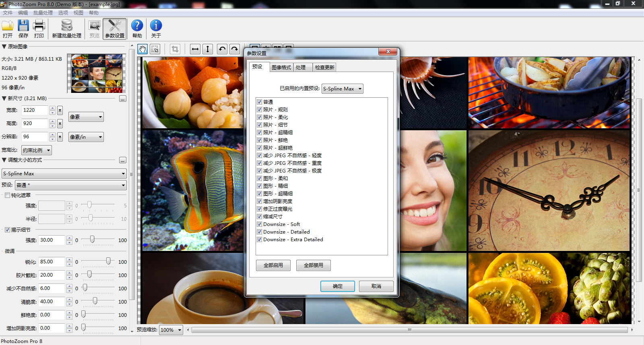The image size is (644, 345).
Task: Open the 批量处理 menu
Action: pyautogui.click(x=43, y=13)
